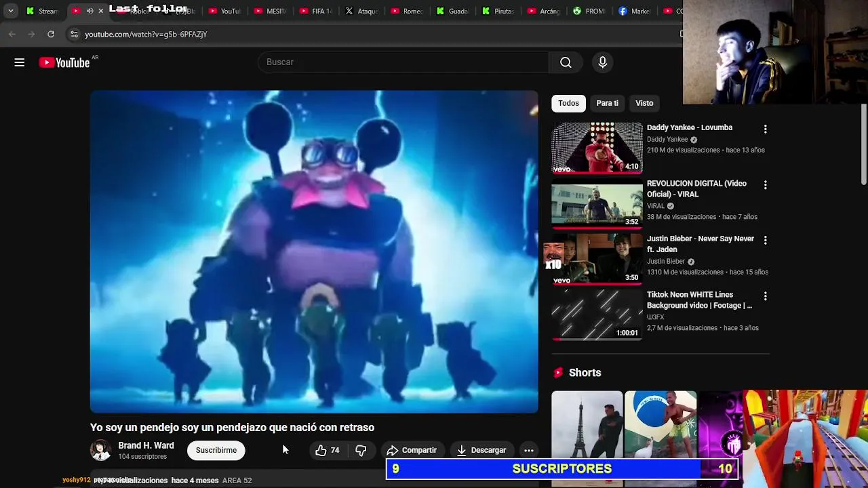Click the SUSCRIPTORES goal progress bar overlay
This screenshot has width=868, height=488.
(x=562, y=469)
